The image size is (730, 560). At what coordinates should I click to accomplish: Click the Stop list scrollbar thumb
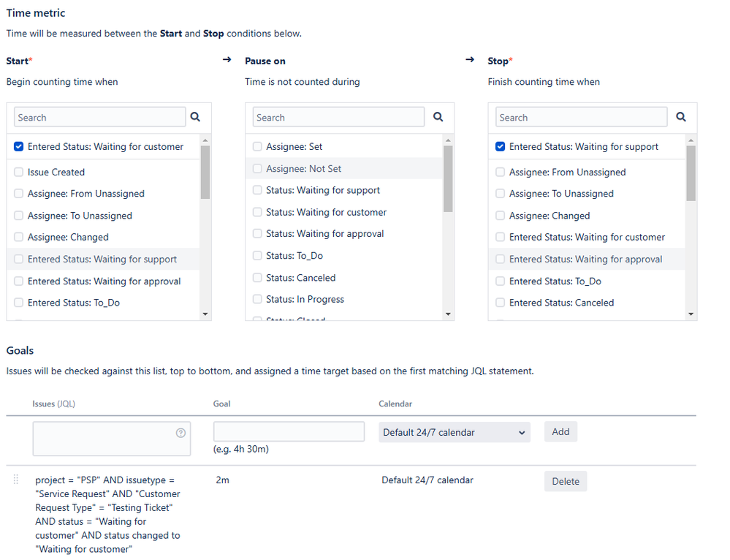click(691, 173)
